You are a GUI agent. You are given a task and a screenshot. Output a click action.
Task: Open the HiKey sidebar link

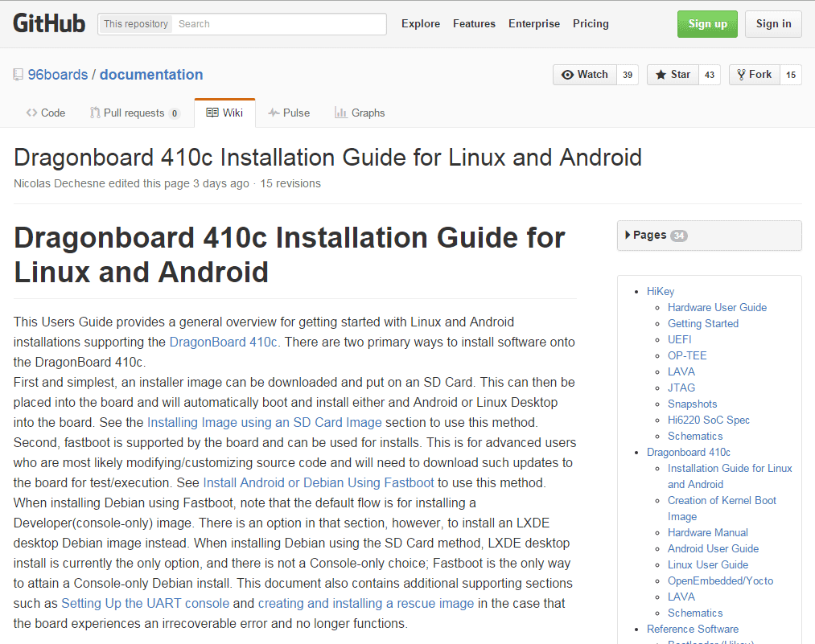click(x=660, y=291)
